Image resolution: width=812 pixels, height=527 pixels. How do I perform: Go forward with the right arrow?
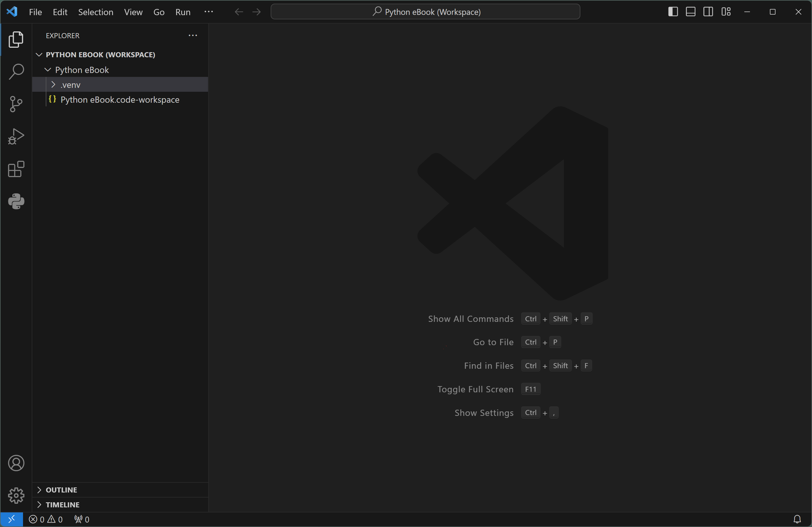click(x=257, y=12)
